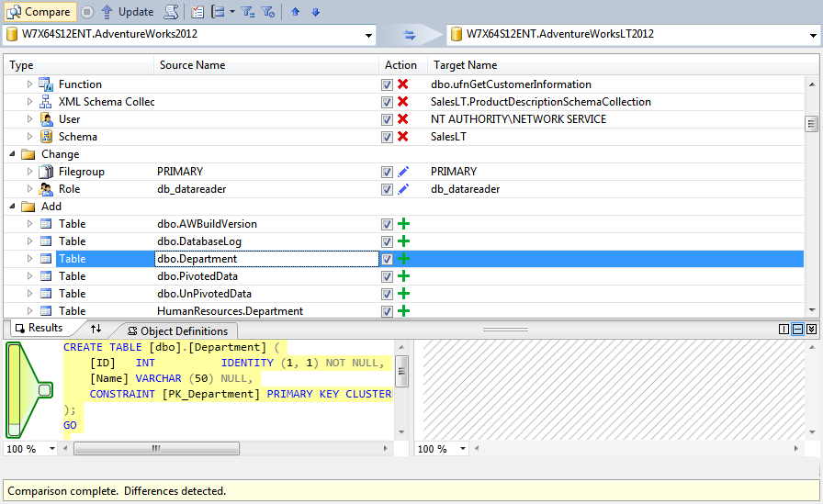Switch to the Object Definitions tab
The width and height of the screenshot is (823, 504).
177,330
